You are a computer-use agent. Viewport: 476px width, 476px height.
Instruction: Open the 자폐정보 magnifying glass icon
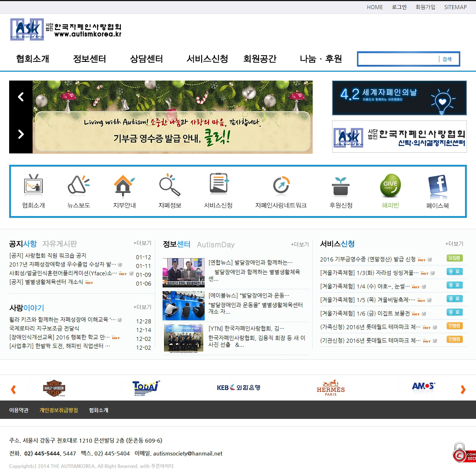(170, 184)
